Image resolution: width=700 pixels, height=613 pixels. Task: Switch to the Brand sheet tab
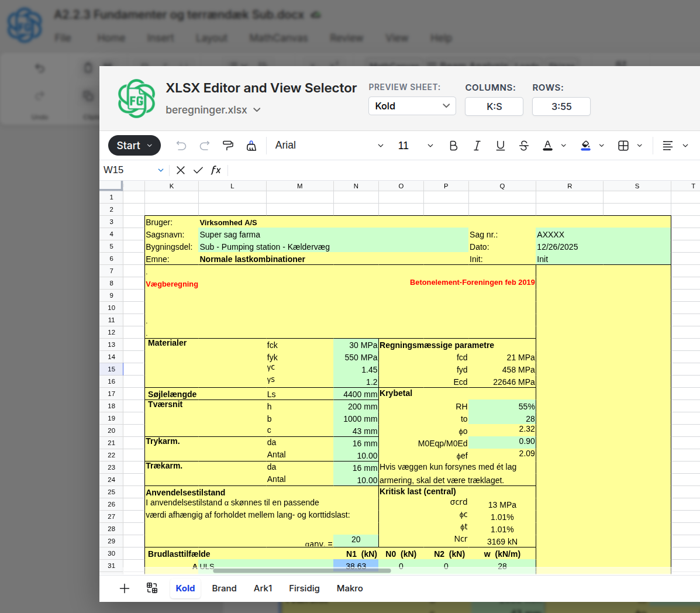[x=224, y=588]
